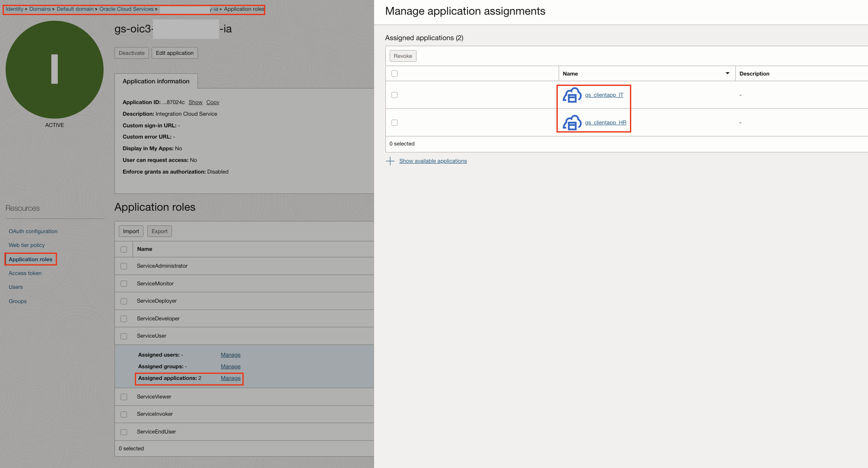The image size is (868, 468).
Task: Check the gs_clientapp_HR row checkbox
Action: click(x=394, y=123)
